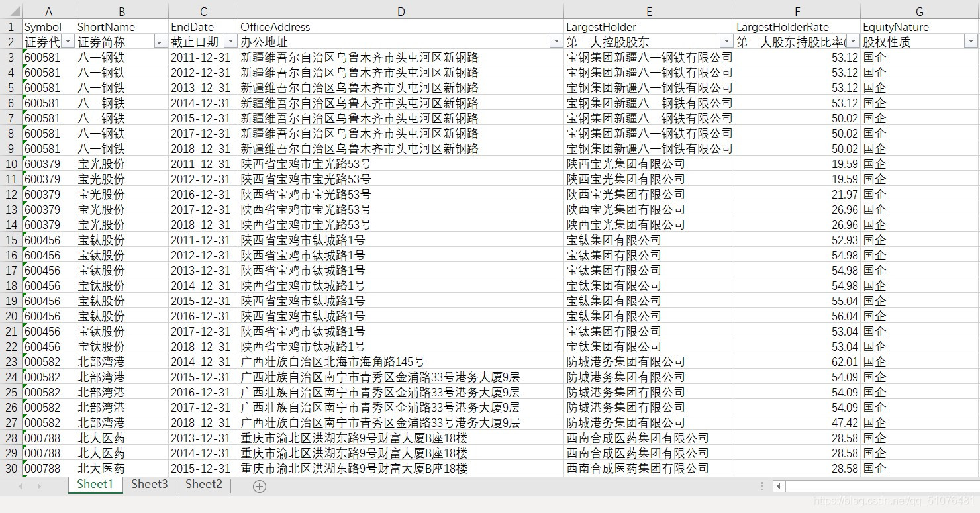
Task: Select column A header
Action: click(x=48, y=11)
